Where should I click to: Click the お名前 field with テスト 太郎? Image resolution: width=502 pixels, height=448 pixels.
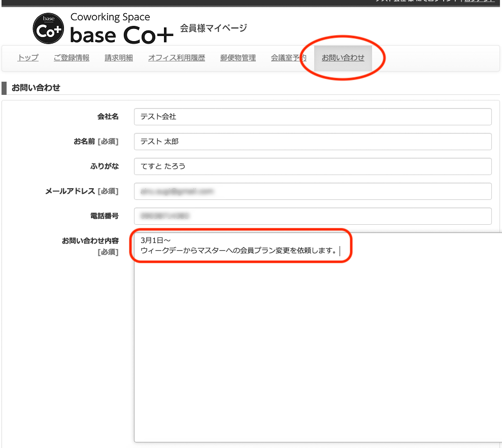[313, 142]
